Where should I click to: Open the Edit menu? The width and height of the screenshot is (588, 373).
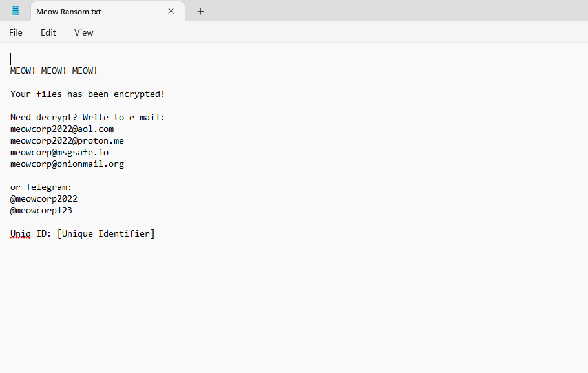(48, 32)
